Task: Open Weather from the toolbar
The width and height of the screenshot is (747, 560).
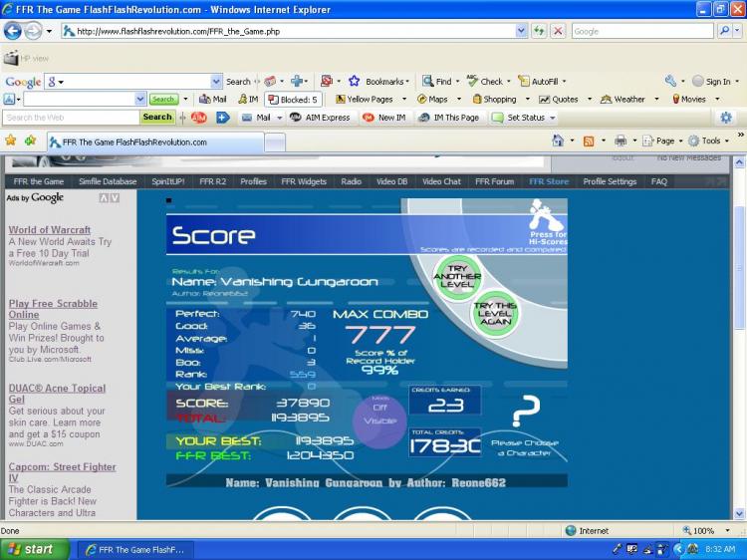Action: point(622,99)
